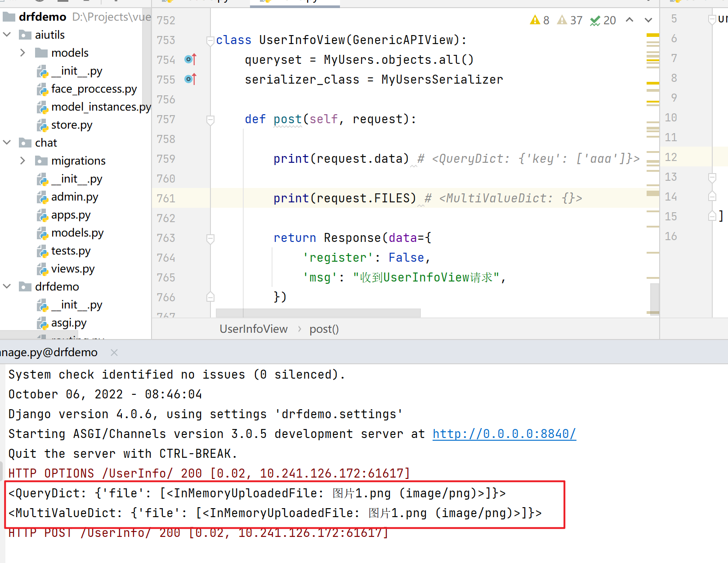Toggle fold for return Response block line 763
Image resolution: width=728 pixels, height=563 pixels.
[210, 238]
